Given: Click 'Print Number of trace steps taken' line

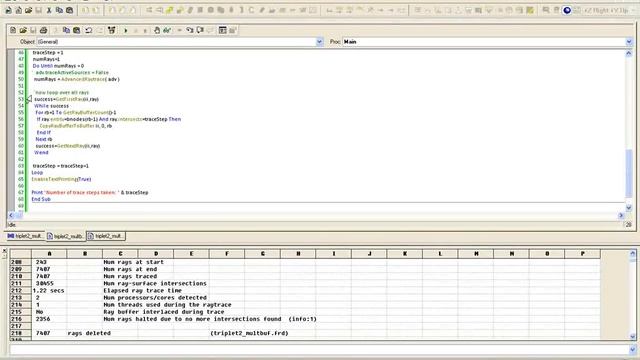Looking at the screenshot, I should click(90, 192).
